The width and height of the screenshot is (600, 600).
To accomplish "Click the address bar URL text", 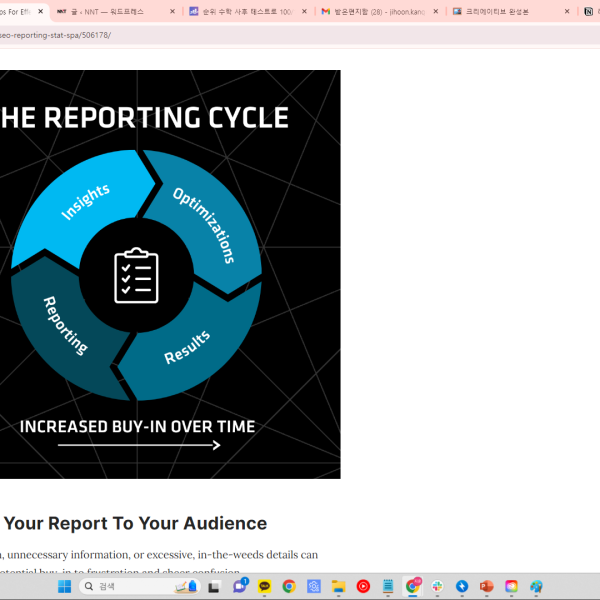I will (55, 35).
